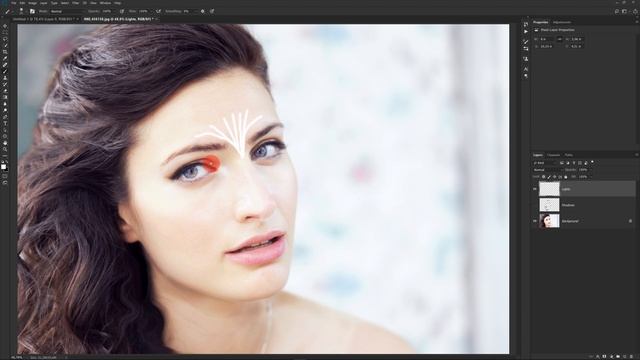
Task: Open the layer filter Kind dropdown
Action: click(545, 163)
